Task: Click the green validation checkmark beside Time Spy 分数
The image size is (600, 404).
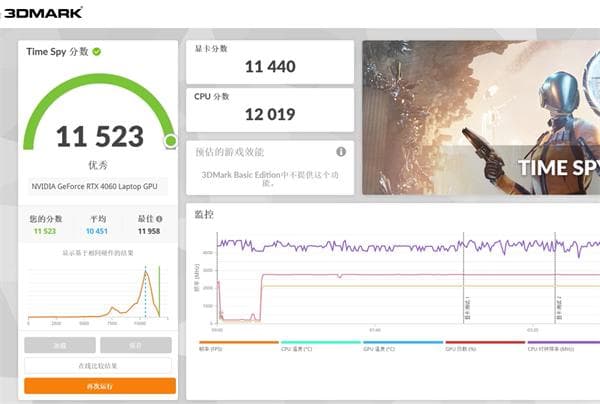Action: 97,52
